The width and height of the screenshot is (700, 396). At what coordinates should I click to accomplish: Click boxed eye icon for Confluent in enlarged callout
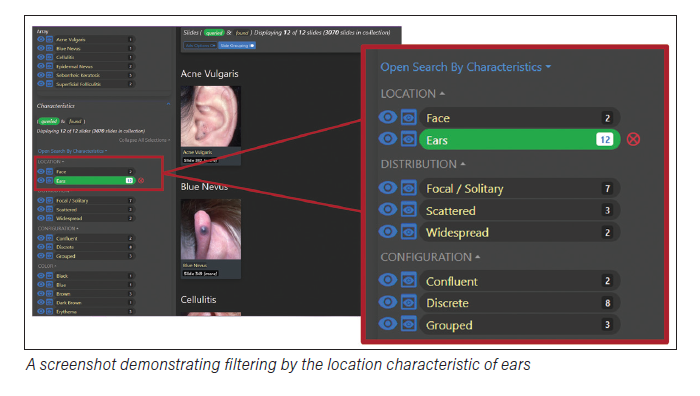point(408,281)
